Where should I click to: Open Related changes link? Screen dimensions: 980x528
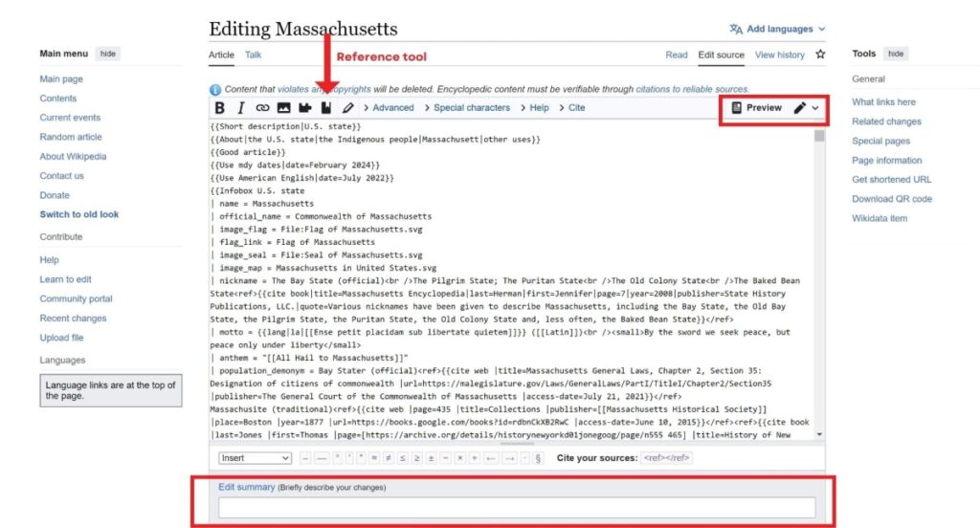pyautogui.click(x=886, y=121)
